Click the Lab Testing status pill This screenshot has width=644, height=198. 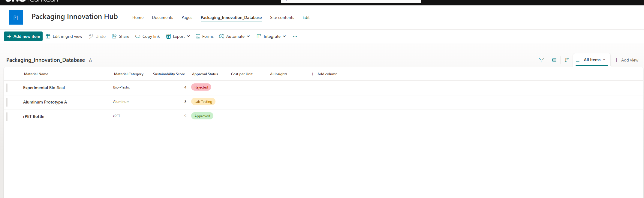click(x=203, y=102)
